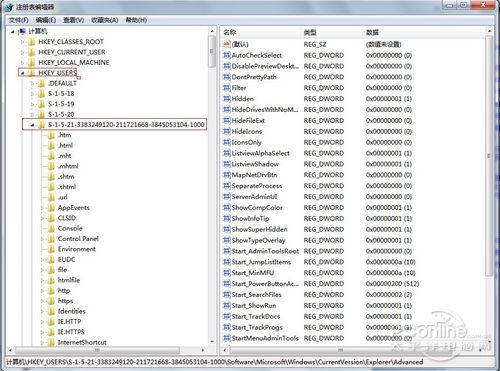Click the IE.HTTP key folder icon

point(51,322)
